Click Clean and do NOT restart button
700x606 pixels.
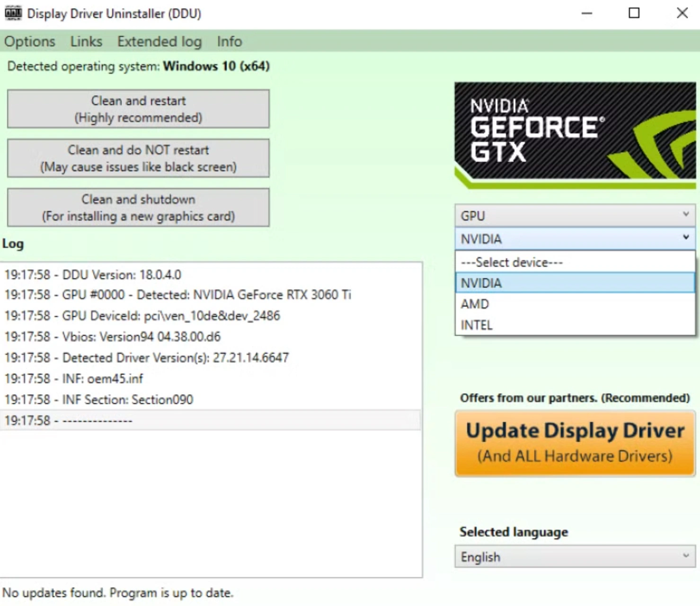pos(138,158)
